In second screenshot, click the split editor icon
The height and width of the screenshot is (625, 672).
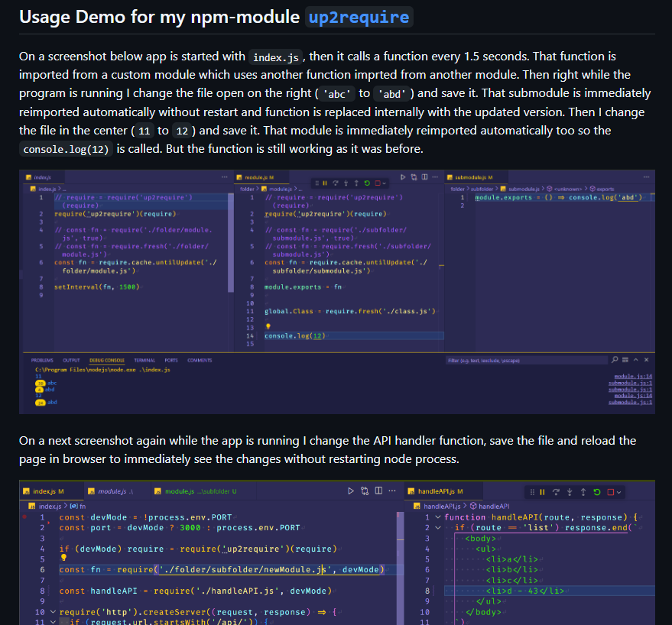click(x=379, y=491)
